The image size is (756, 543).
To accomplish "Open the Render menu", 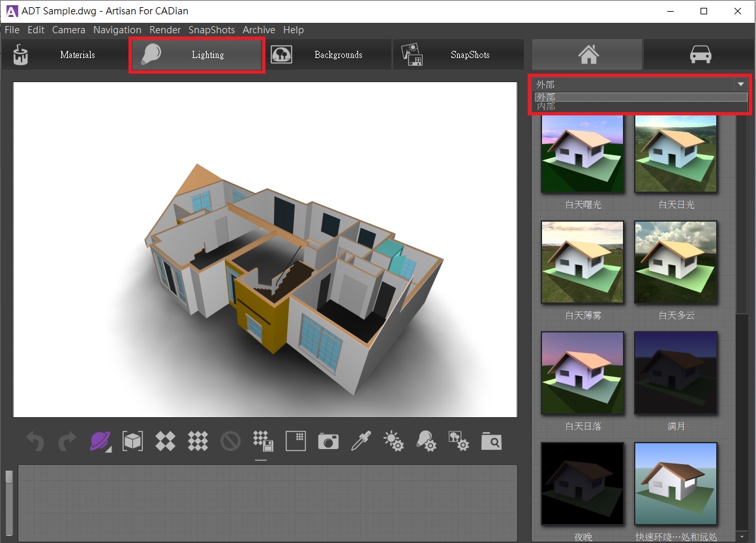I will (x=165, y=30).
